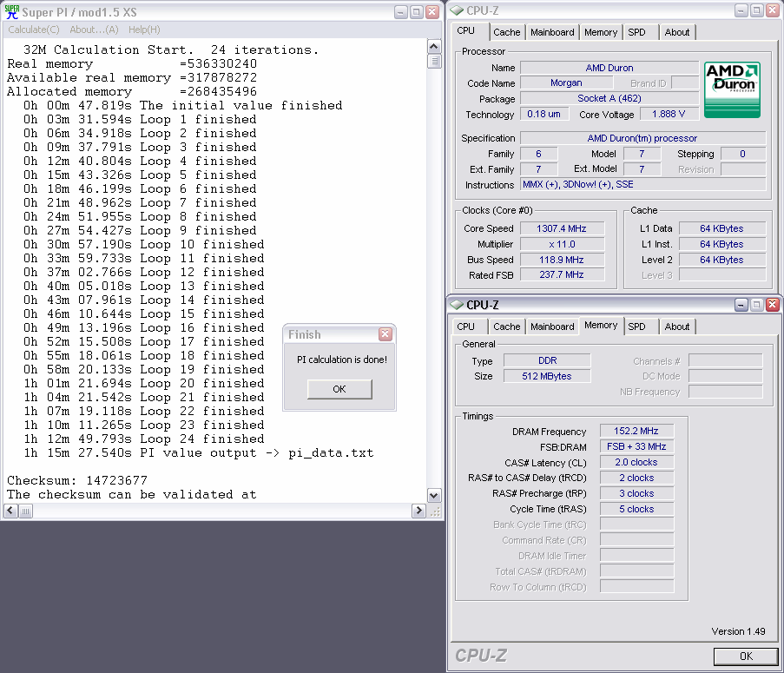Click the Rated FSB value 237.7 MHz
The width and height of the screenshot is (784, 673).
click(562, 274)
